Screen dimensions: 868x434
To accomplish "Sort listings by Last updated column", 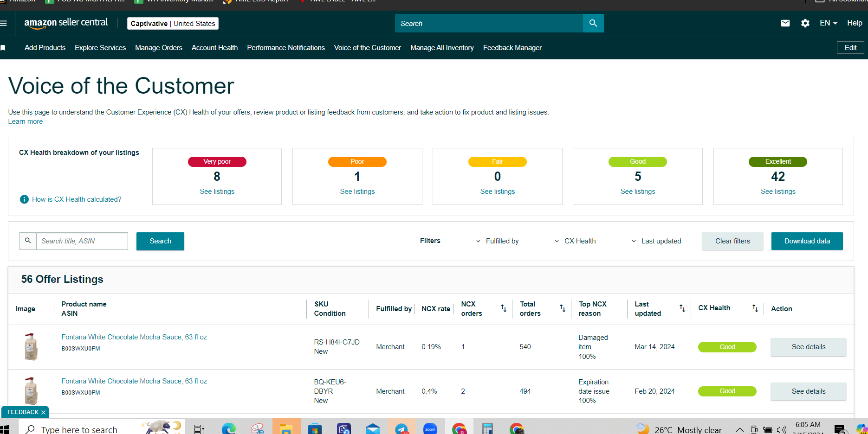I will coord(682,308).
